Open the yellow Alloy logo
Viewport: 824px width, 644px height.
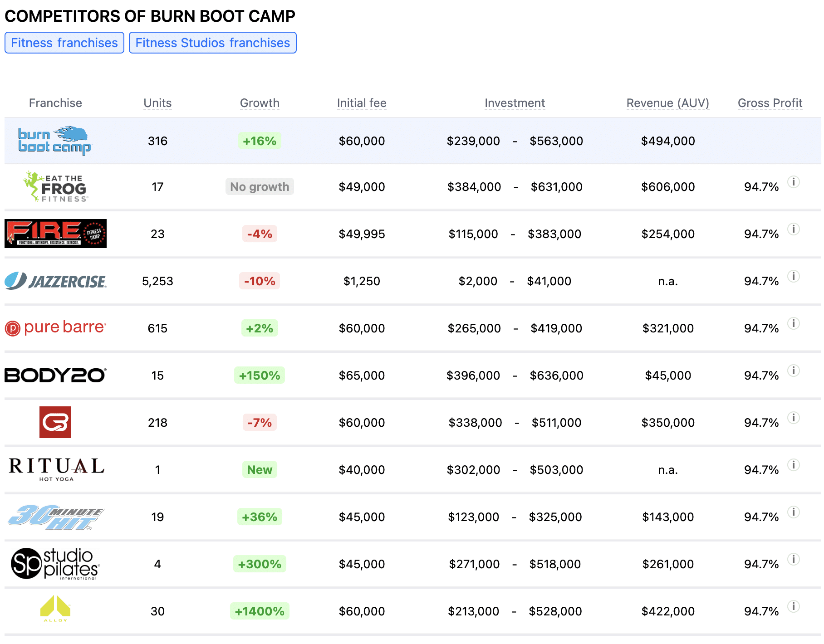coord(55,609)
